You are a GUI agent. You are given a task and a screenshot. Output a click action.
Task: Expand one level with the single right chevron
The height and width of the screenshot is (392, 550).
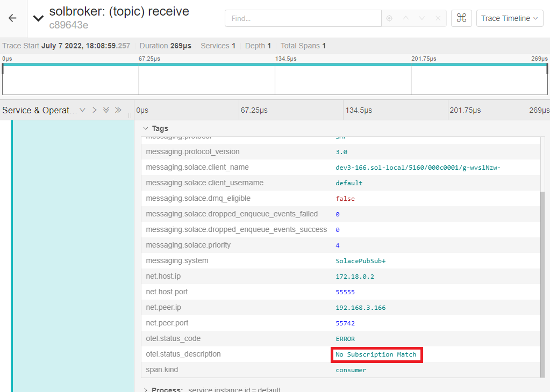[94, 110]
